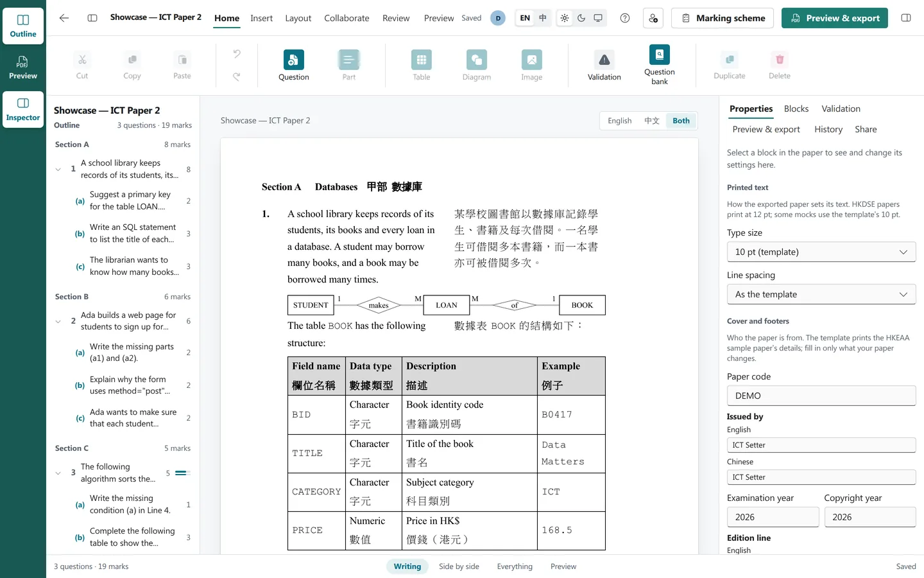The height and width of the screenshot is (578, 924).
Task: Switch to the History tab
Action: (x=828, y=129)
